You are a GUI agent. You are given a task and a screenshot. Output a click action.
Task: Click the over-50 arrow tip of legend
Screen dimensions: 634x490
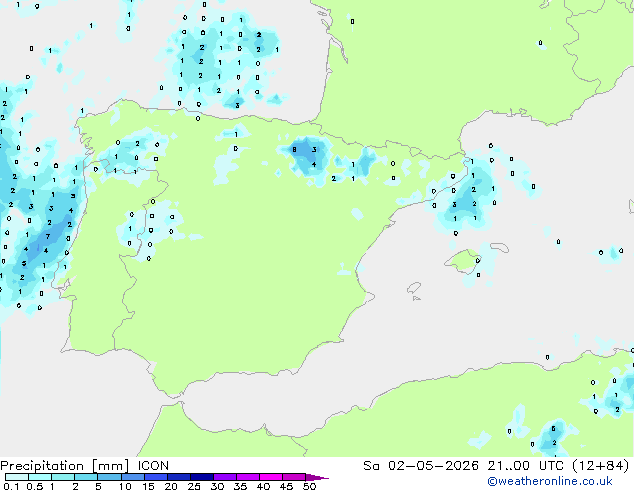click(x=317, y=477)
